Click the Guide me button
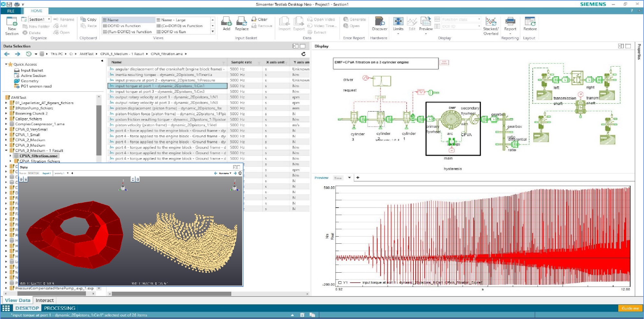Screen dimensions: 644x319 (630, 308)
